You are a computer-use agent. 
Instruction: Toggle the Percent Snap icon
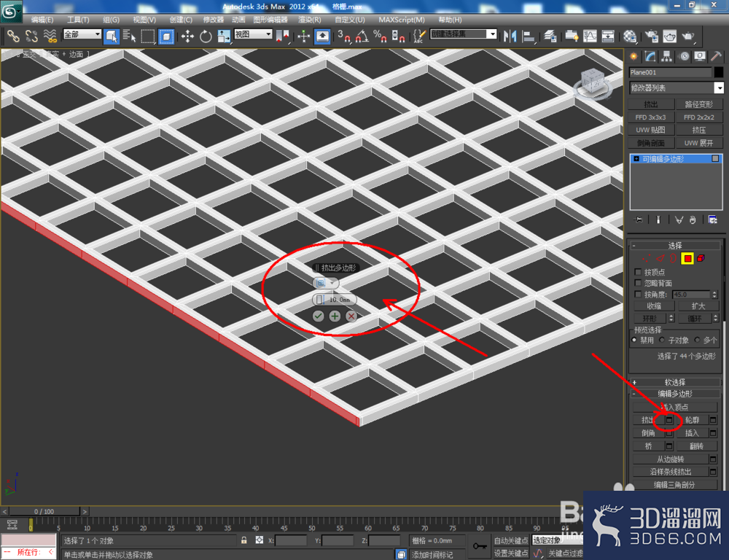pos(380,36)
